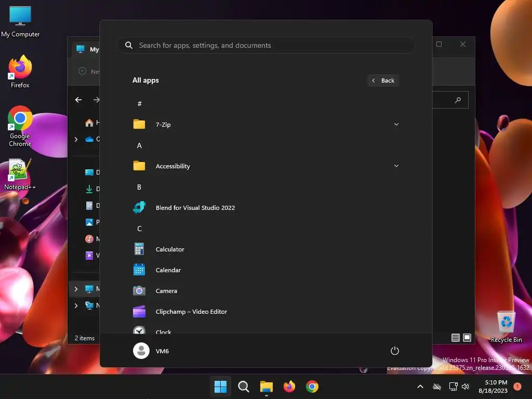The width and height of the screenshot is (532, 399).
Task: Open the Clock app icon
Action: pyautogui.click(x=139, y=330)
